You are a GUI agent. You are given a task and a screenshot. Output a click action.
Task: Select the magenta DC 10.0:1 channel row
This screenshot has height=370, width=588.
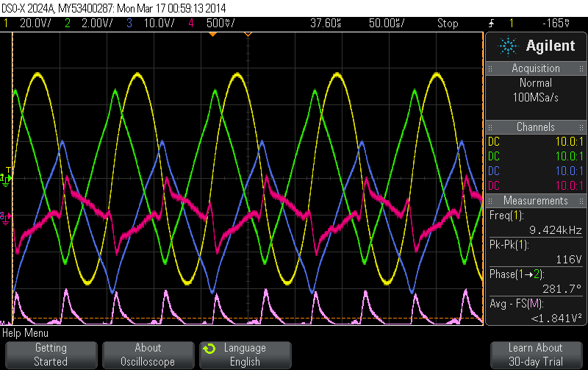(x=536, y=186)
